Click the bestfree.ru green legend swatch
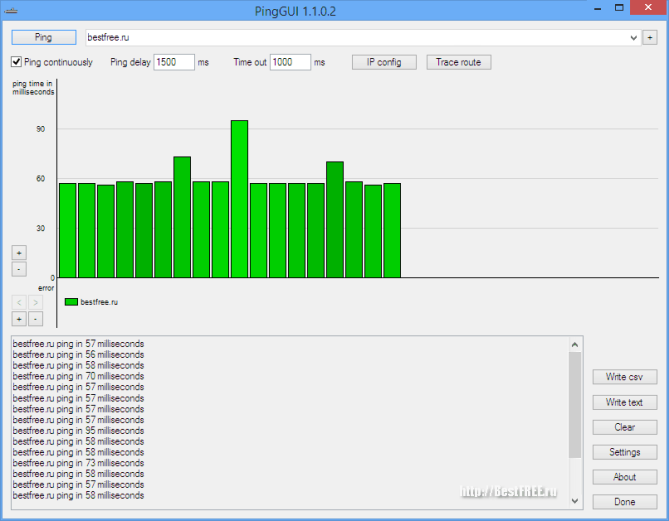 coord(71,301)
